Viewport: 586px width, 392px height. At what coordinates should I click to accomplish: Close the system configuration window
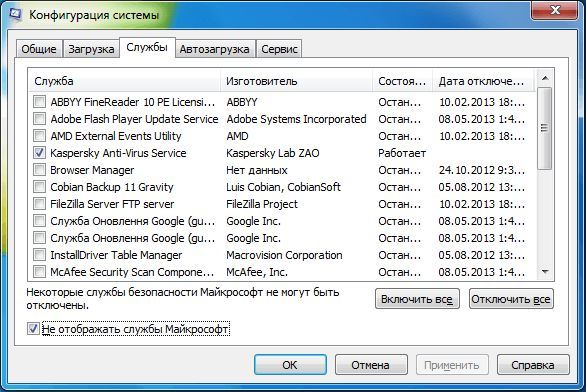point(555,10)
